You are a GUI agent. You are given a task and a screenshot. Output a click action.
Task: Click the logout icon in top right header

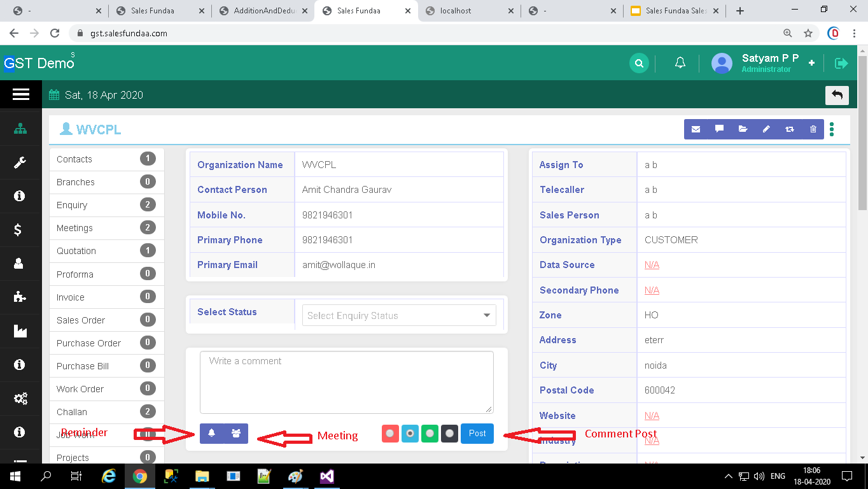841,63
